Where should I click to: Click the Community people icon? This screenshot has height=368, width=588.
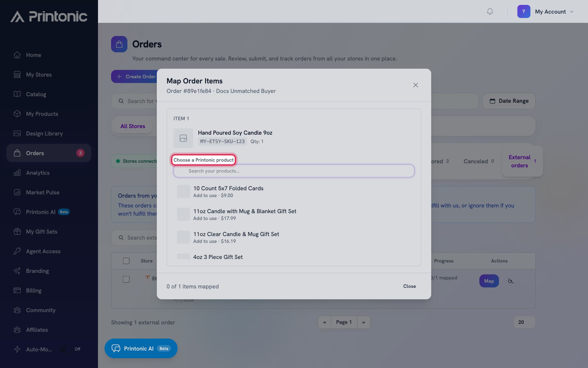pyautogui.click(x=17, y=310)
